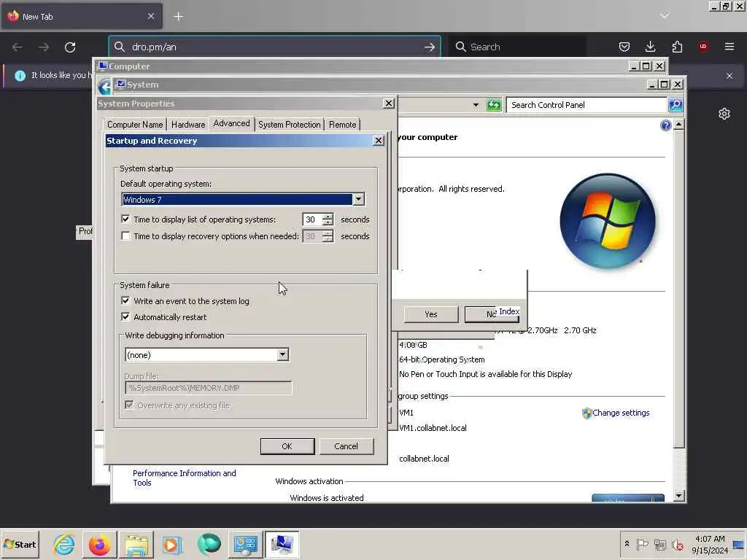Cancel the Startup and Recovery dialog
The width and height of the screenshot is (747, 560).
347,446
